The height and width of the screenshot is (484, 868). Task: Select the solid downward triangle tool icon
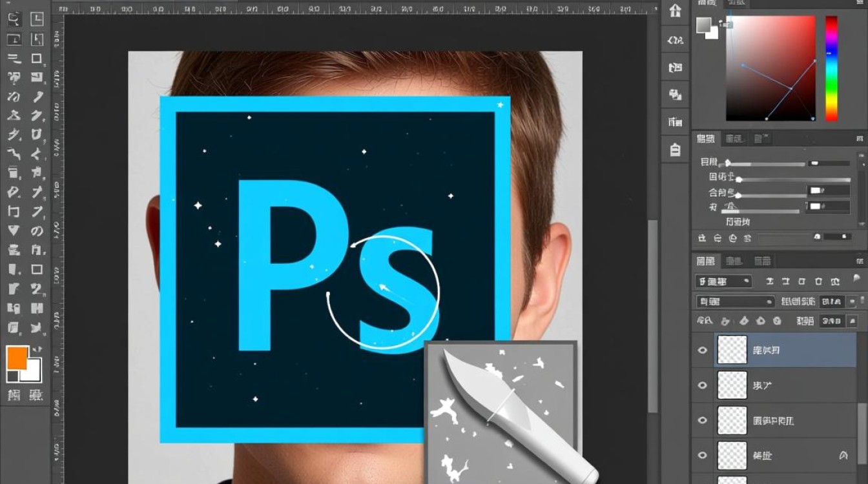tap(14, 230)
